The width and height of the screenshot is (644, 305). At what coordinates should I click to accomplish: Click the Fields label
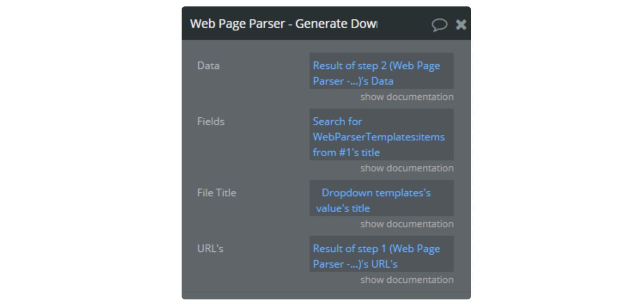click(x=211, y=122)
